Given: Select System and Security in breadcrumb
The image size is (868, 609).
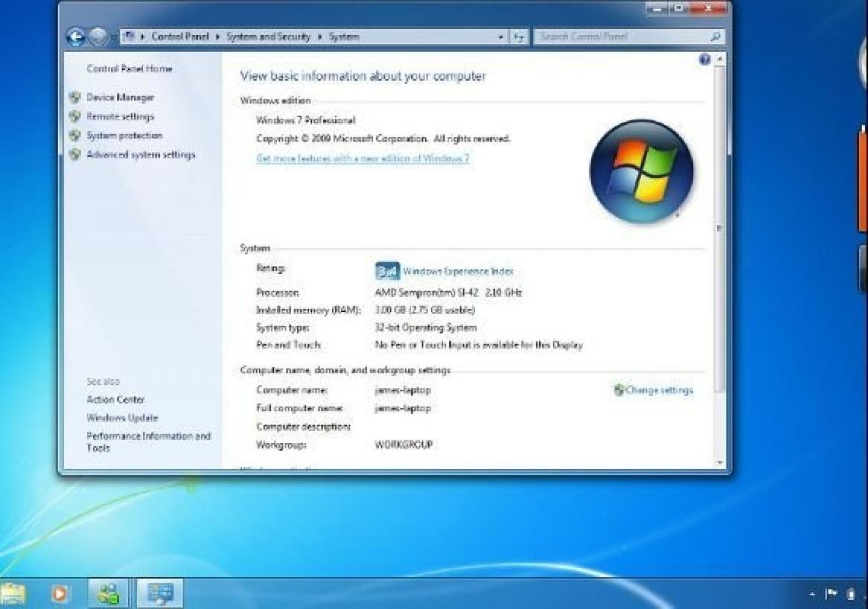Looking at the screenshot, I should pos(268,37).
